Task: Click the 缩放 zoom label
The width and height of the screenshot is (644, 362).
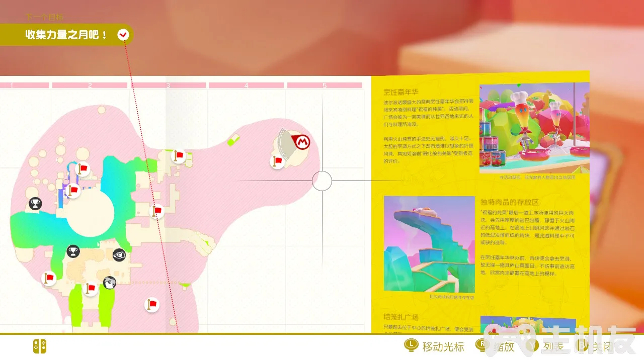Action: click(504, 346)
